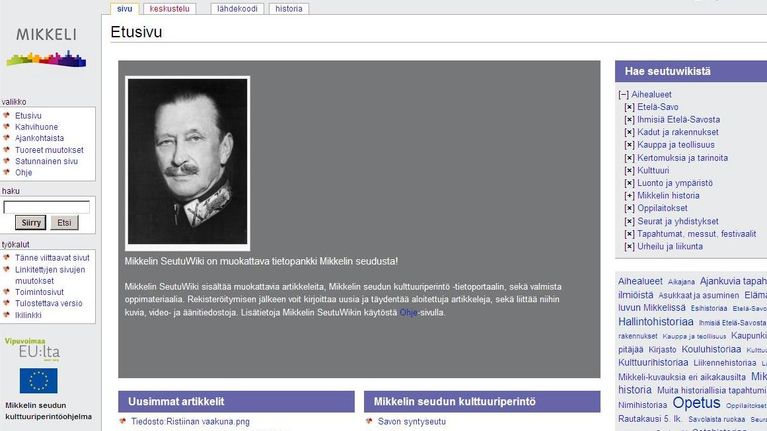Click the Opetus tag in the cloud
The height and width of the screenshot is (431, 767).
tap(697, 403)
